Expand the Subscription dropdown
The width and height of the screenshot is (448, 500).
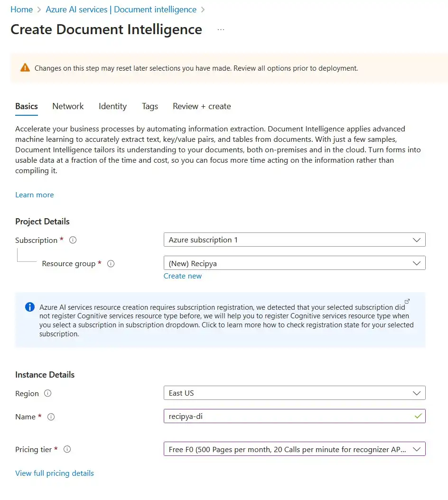click(294, 240)
